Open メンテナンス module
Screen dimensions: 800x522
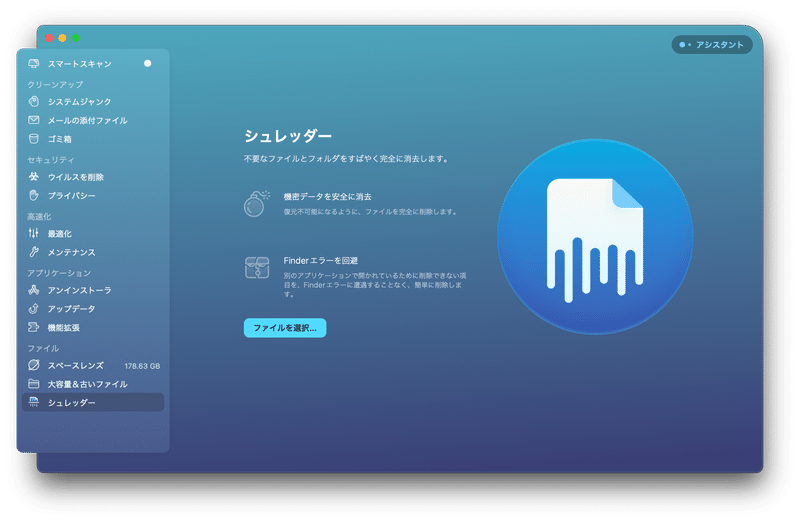tap(93, 252)
